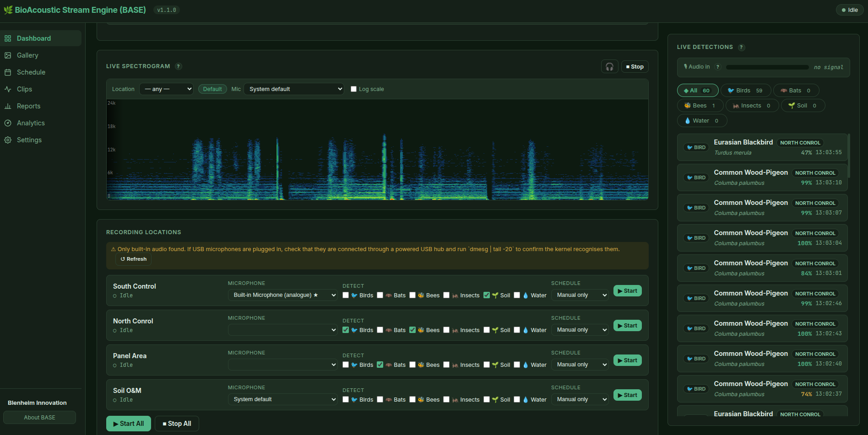The width and height of the screenshot is (868, 435).
Task: Click the Audio in help icon
Action: 717,67
